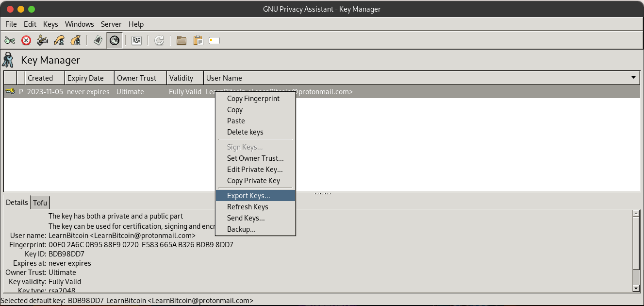The image size is (644, 306).
Task: Open the File Manager folder icon
Action: (x=182, y=40)
